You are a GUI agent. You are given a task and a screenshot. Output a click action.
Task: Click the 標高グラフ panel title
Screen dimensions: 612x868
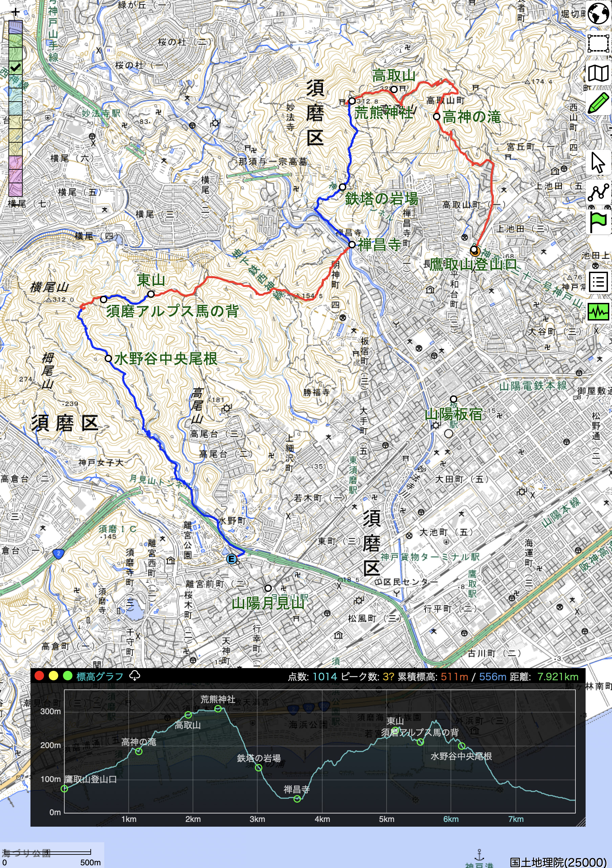[100, 676]
